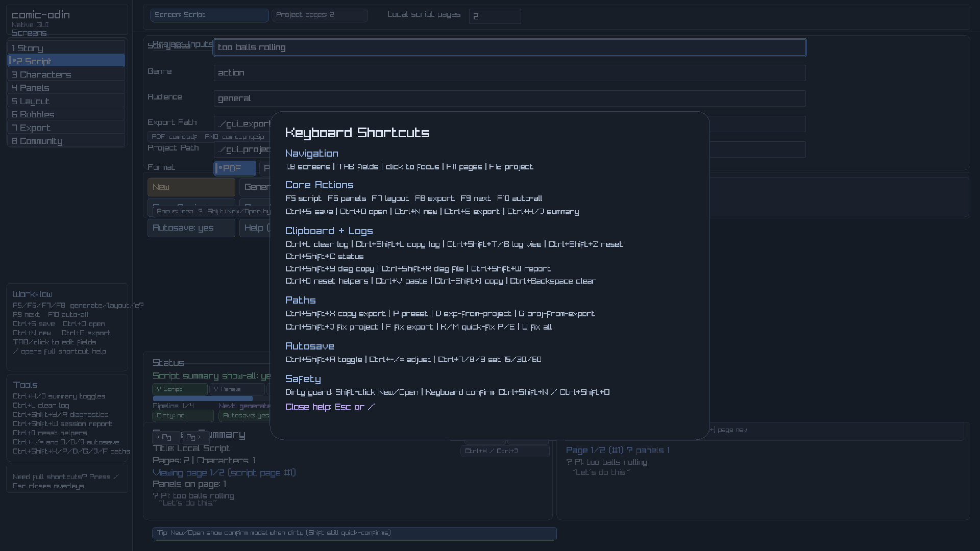Click the "Core Actions" shortcuts heading
This screenshot has height=551, width=980.
click(x=320, y=185)
